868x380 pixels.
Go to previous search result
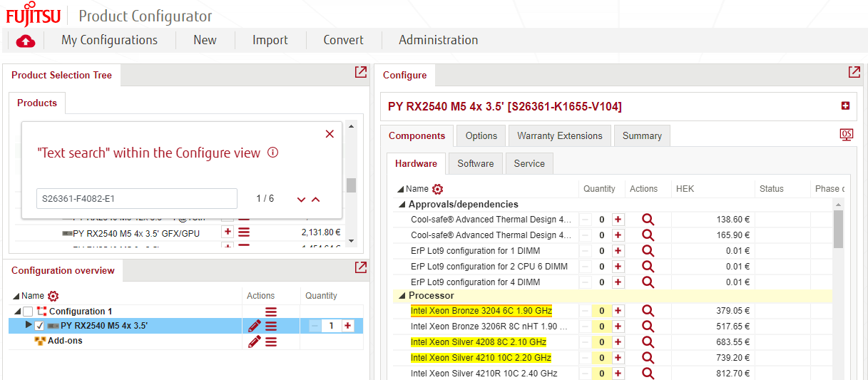click(316, 200)
